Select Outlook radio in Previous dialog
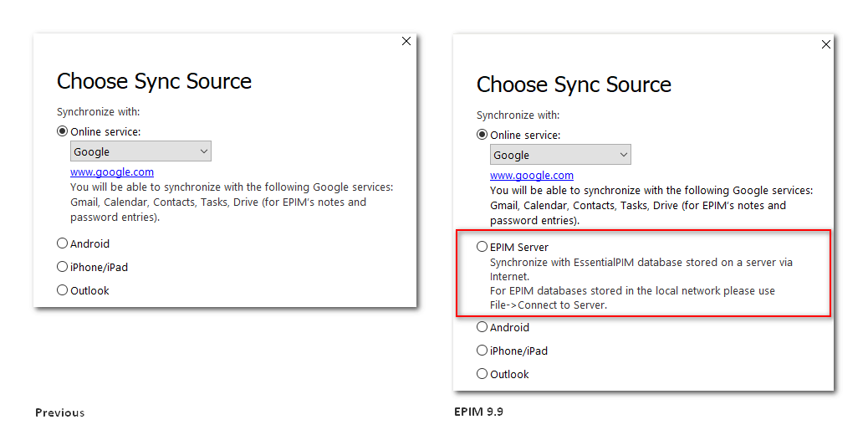 pos(62,290)
